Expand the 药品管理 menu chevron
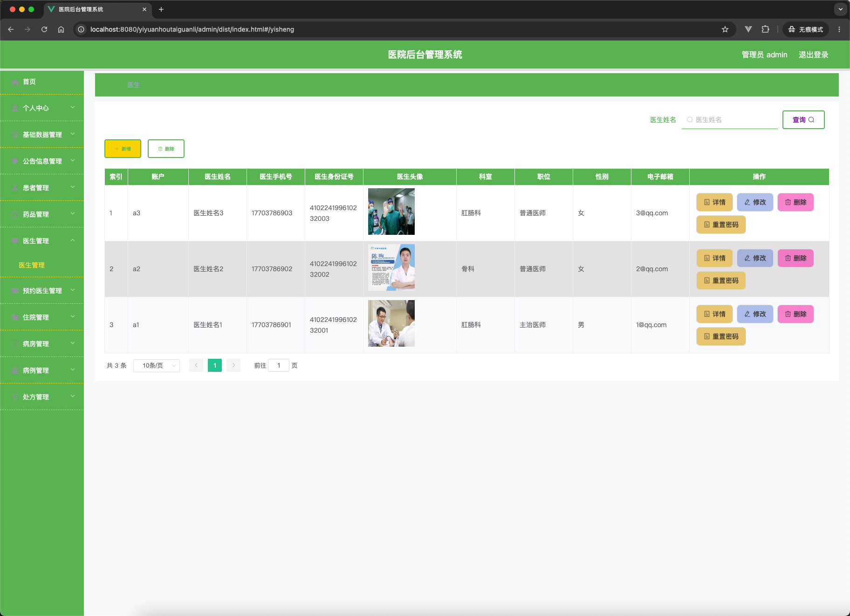This screenshot has height=616, width=850. click(x=73, y=214)
